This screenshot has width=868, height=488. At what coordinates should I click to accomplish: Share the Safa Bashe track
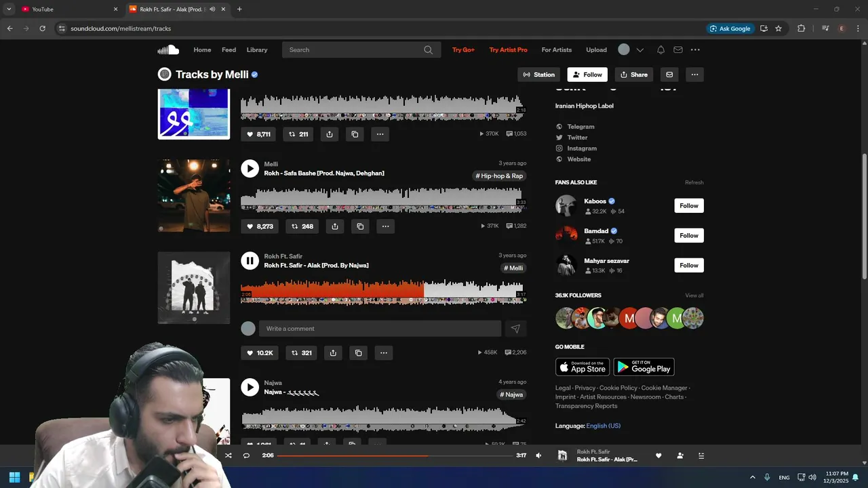coord(335,226)
